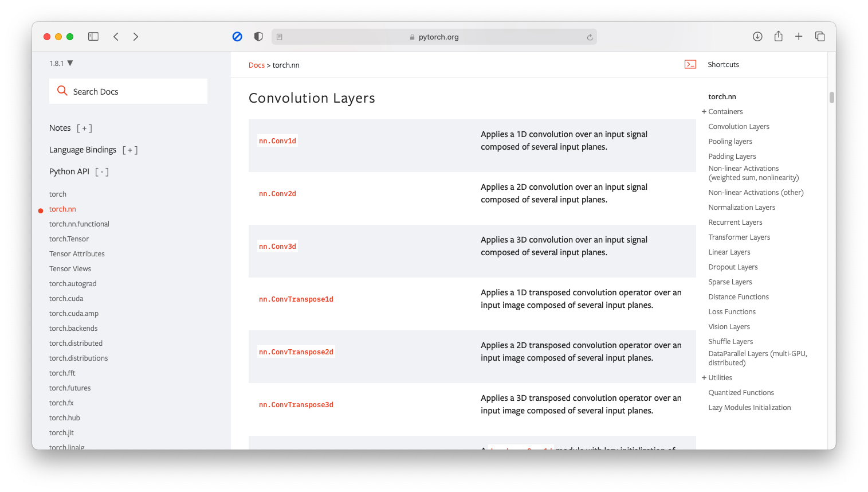Screen dimensions: 868x492
Task: Open torch.cuda in sidebar
Action: [x=66, y=299]
